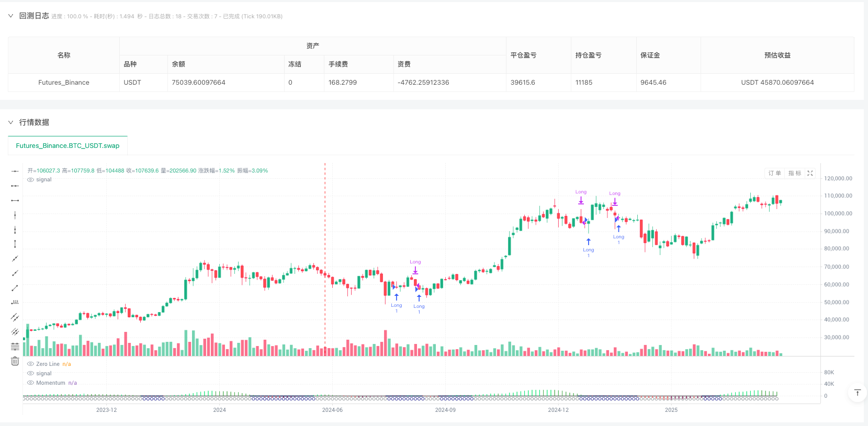Choose the price line tool with 123 label

coord(15,302)
